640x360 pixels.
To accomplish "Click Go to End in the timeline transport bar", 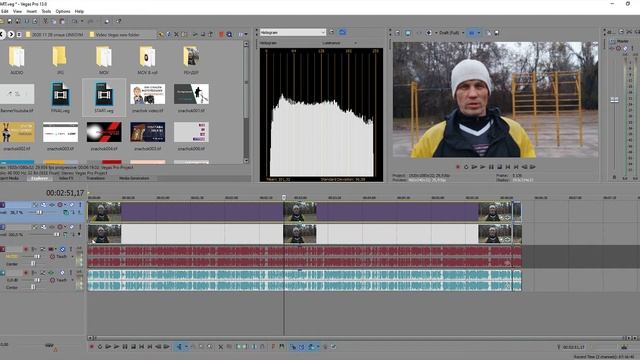I will (x=150, y=347).
